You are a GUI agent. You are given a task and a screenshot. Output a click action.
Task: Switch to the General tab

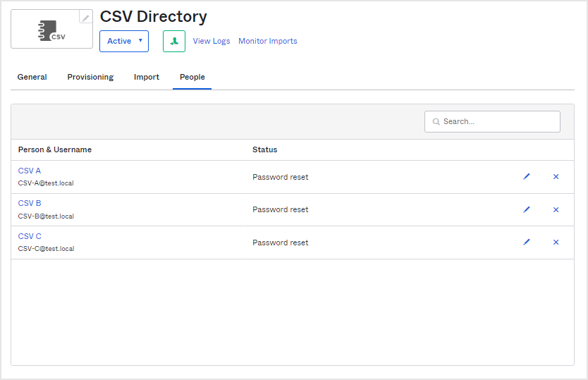pyautogui.click(x=32, y=77)
